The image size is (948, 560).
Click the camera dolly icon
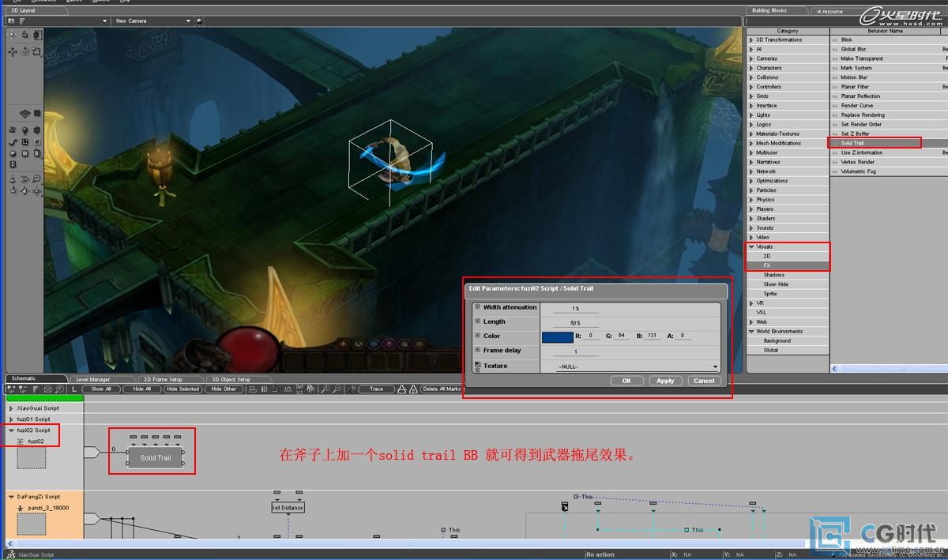pos(12,179)
